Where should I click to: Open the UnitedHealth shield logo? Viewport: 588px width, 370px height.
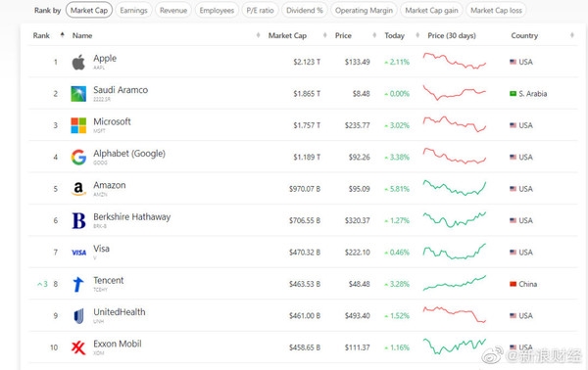coord(78,316)
